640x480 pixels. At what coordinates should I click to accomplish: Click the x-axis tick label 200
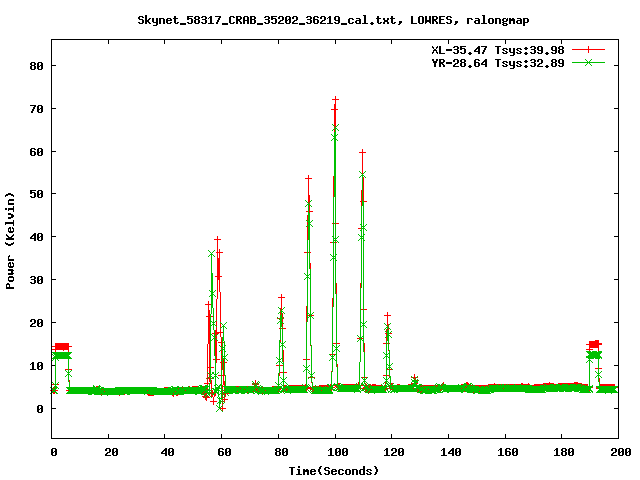(x=621, y=452)
